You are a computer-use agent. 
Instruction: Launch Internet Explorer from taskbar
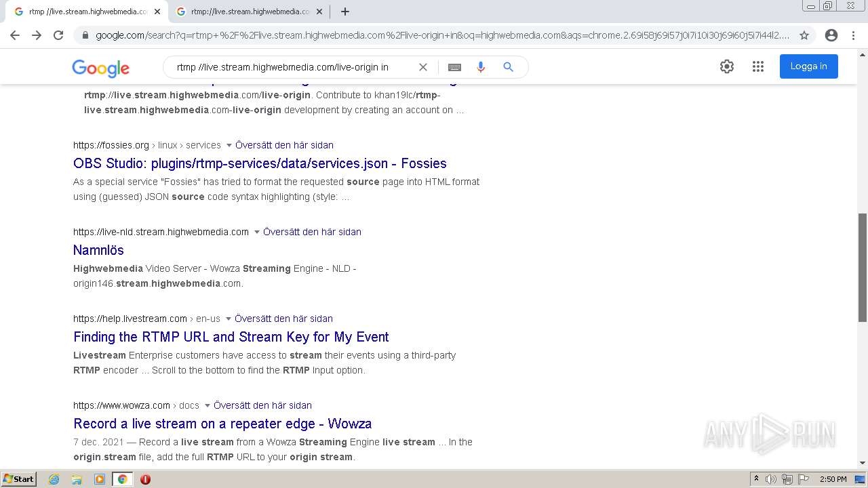pos(54,479)
